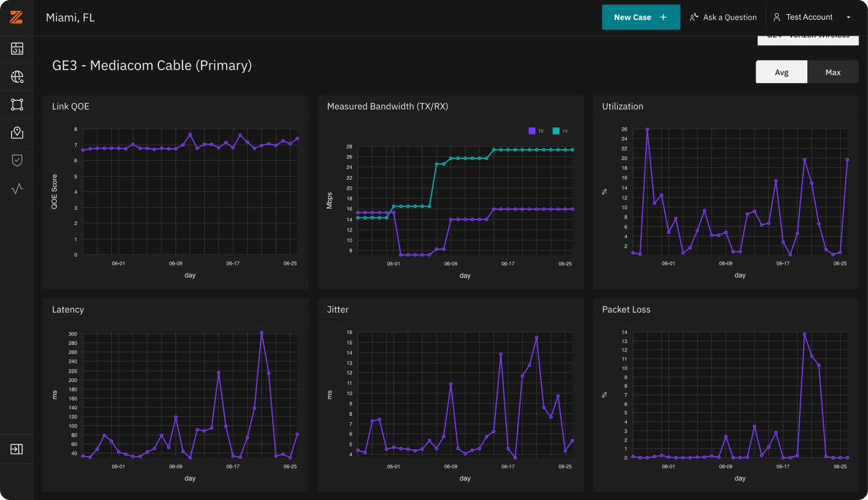This screenshot has width=868, height=500.
Task: Click the user profile icon
Action: [777, 17]
